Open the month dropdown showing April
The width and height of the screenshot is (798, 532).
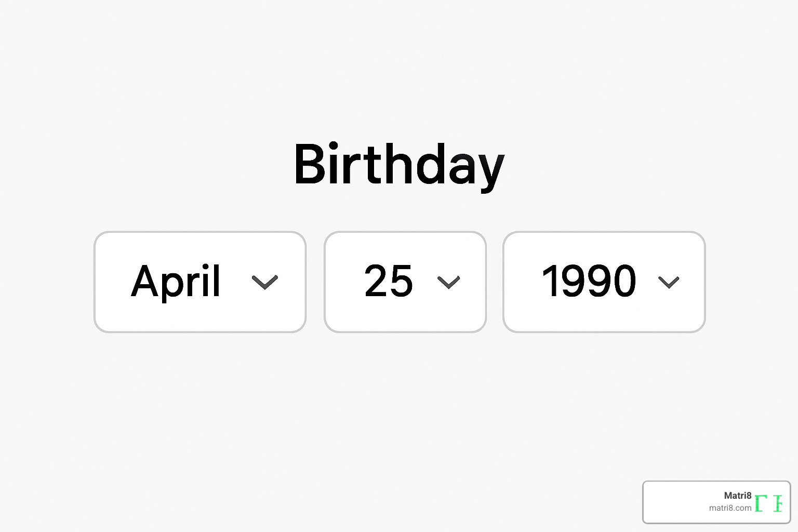tap(199, 282)
